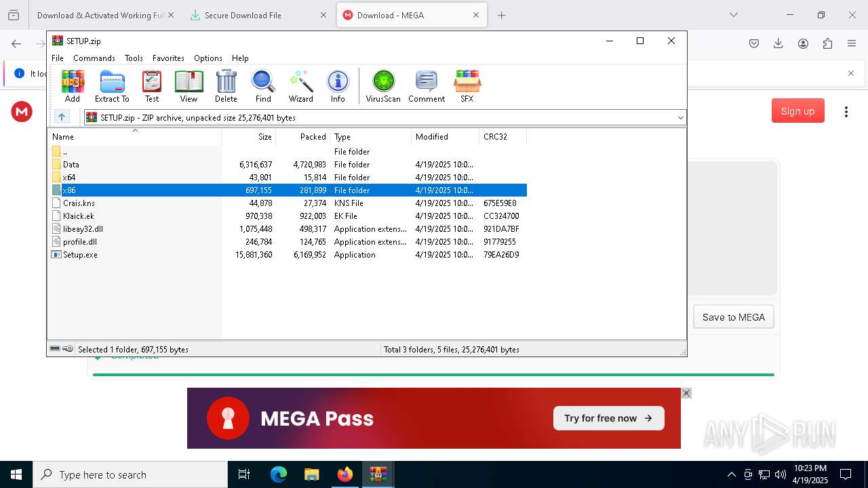Click taskbar search box
This screenshot has height=488, width=868.
[130, 474]
